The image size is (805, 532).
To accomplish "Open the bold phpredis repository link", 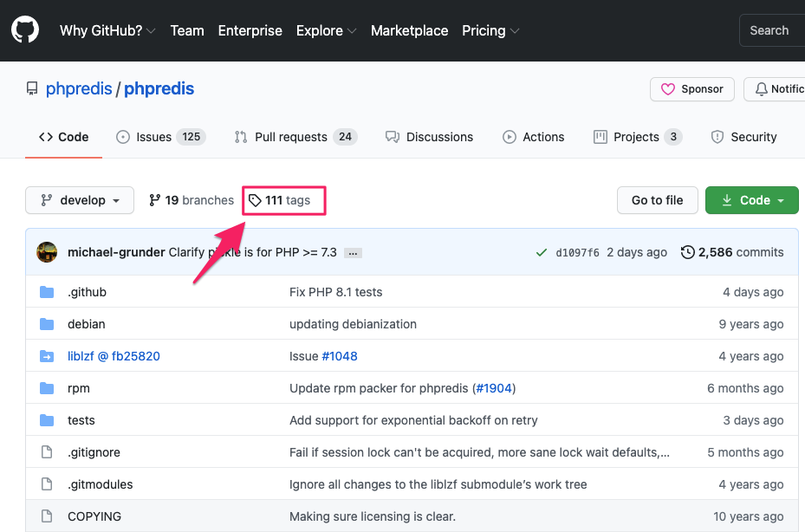I will coord(159,89).
